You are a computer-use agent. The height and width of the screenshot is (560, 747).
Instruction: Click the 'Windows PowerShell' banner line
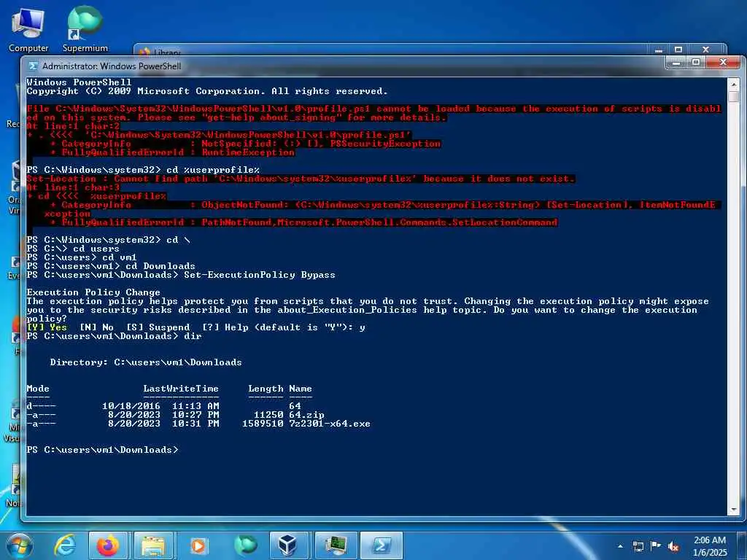(x=79, y=82)
